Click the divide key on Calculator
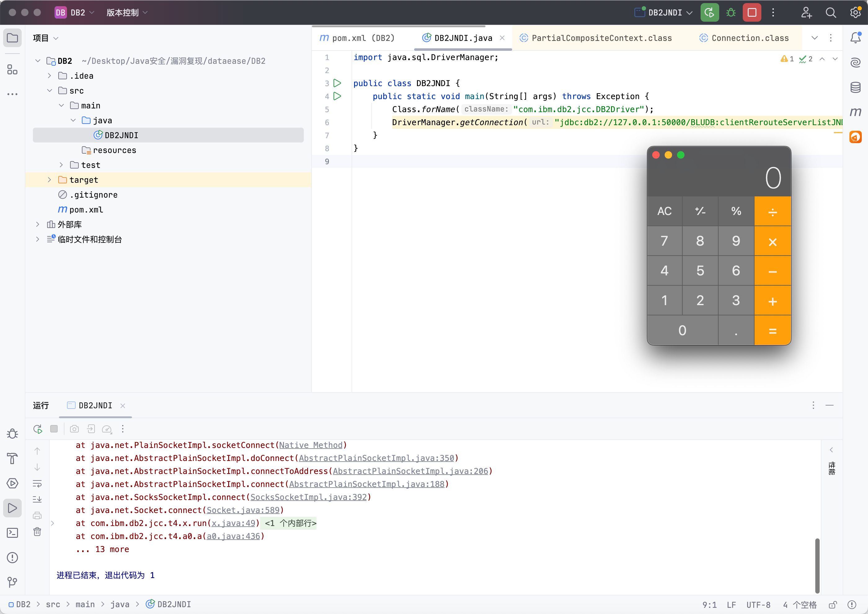 click(772, 211)
